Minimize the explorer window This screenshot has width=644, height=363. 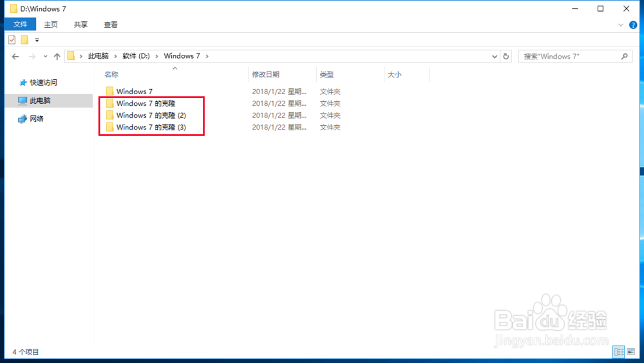click(575, 8)
